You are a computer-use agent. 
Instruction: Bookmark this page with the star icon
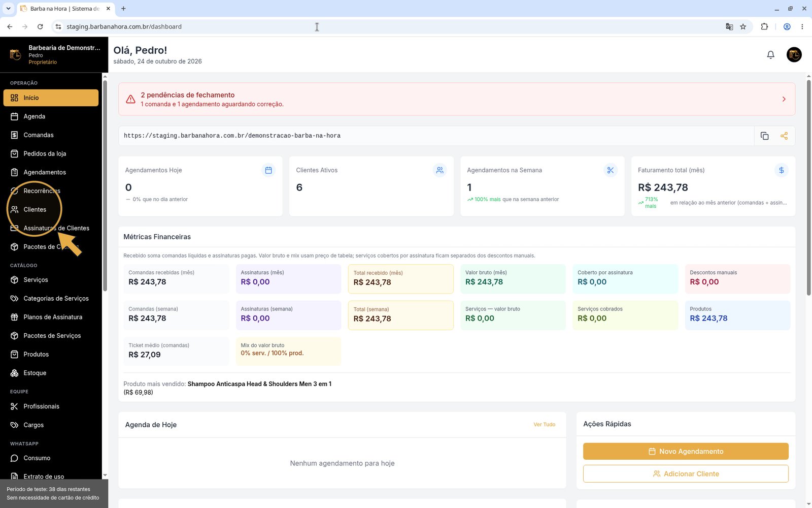click(743, 27)
